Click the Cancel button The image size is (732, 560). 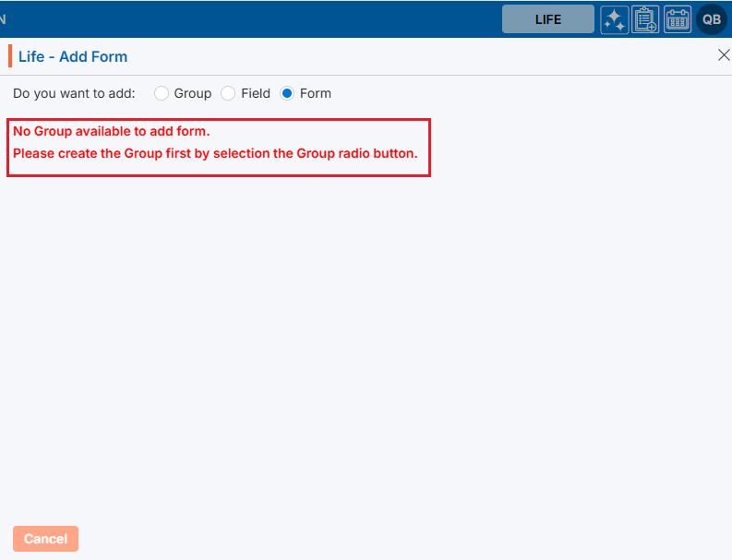45,539
